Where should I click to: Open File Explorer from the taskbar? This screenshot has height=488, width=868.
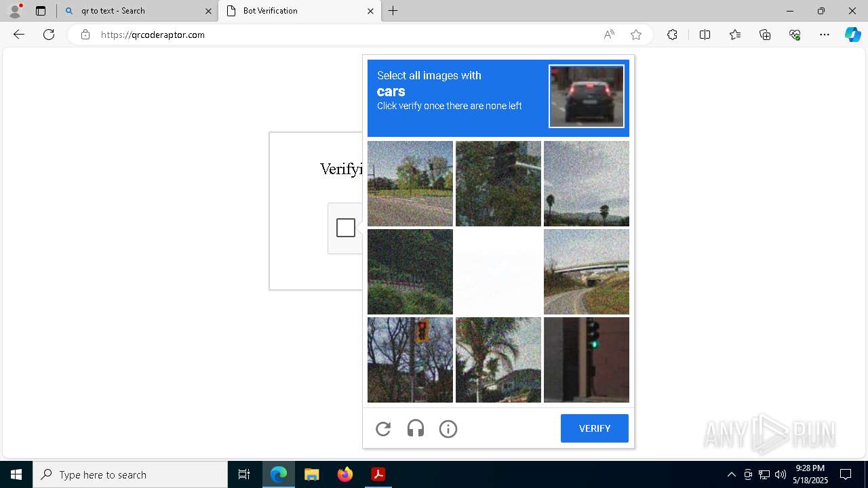312,474
